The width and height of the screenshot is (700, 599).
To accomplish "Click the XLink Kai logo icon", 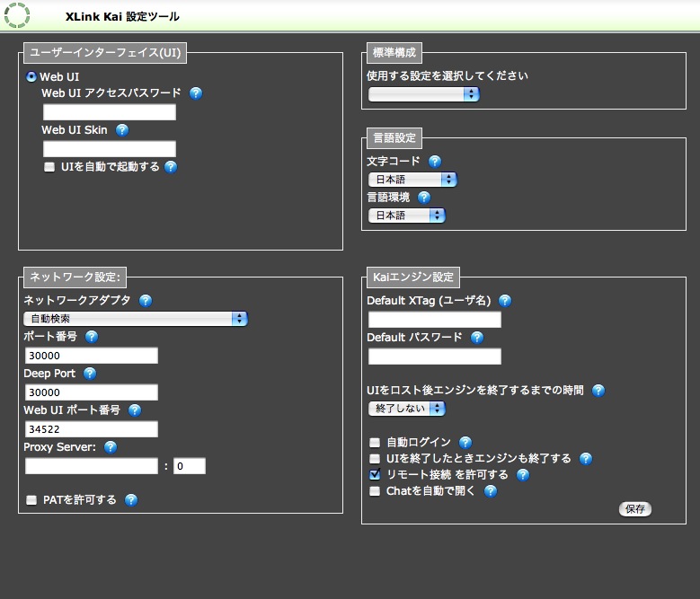I will coord(17,15).
